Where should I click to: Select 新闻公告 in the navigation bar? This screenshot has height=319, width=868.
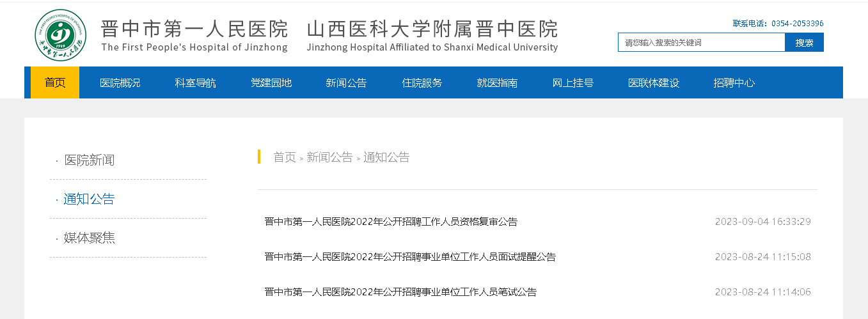(346, 82)
